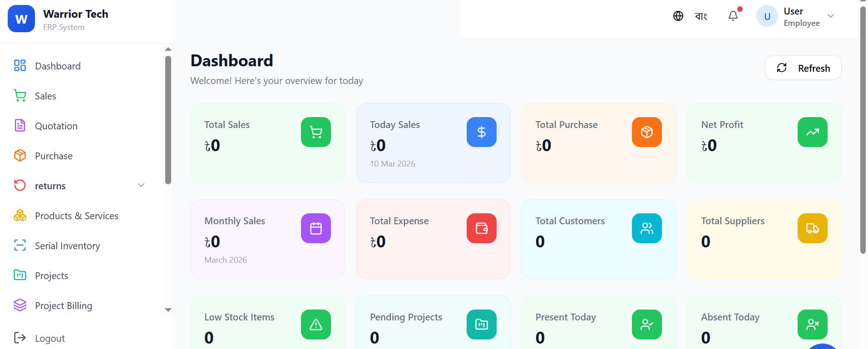Go to Project Billing in the sidebar
Viewport: 868px width, 349px height.
point(82,305)
